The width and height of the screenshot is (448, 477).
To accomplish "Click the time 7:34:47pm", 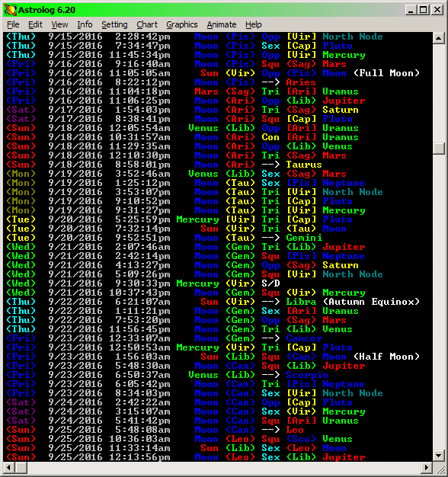I will [142, 46].
